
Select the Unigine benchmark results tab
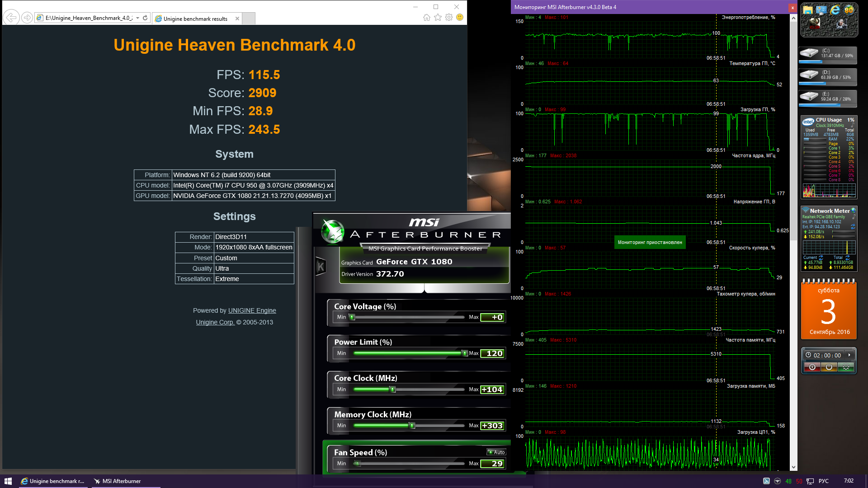pyautogui.click(x=195, y=19)
